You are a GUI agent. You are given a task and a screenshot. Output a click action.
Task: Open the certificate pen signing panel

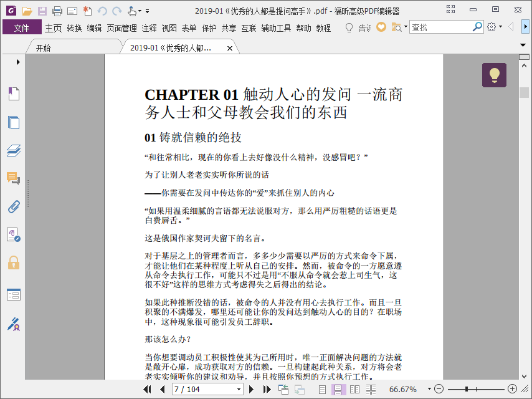click(14, 324)
